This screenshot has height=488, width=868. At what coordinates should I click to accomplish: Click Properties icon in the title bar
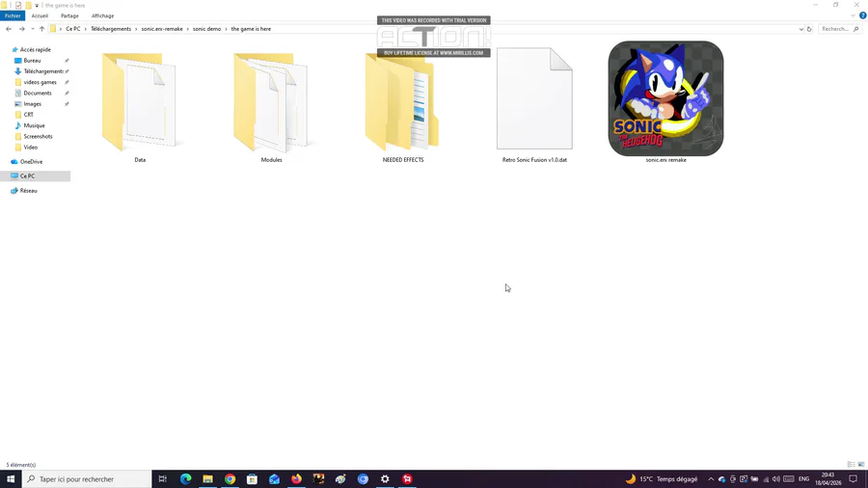(x=18, y=6)
